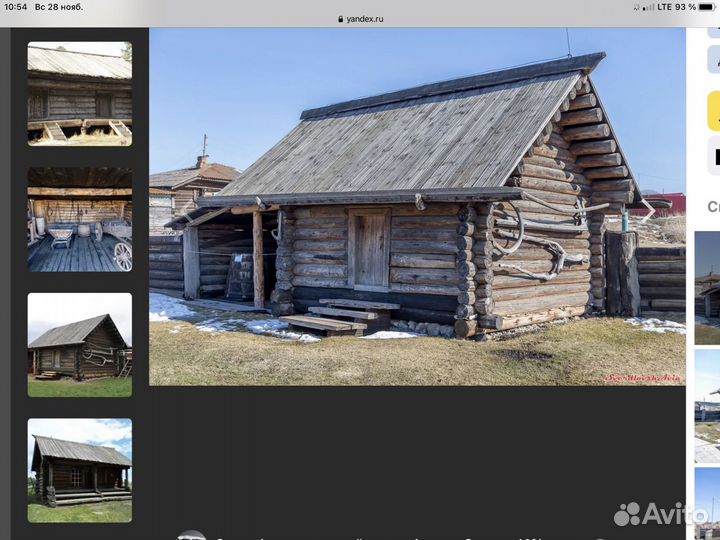Image resolution: width=720 pixels, height=540 pixels.
Task: Tap the lock icon beside yandex.ru
Action: tap(340, 19)
